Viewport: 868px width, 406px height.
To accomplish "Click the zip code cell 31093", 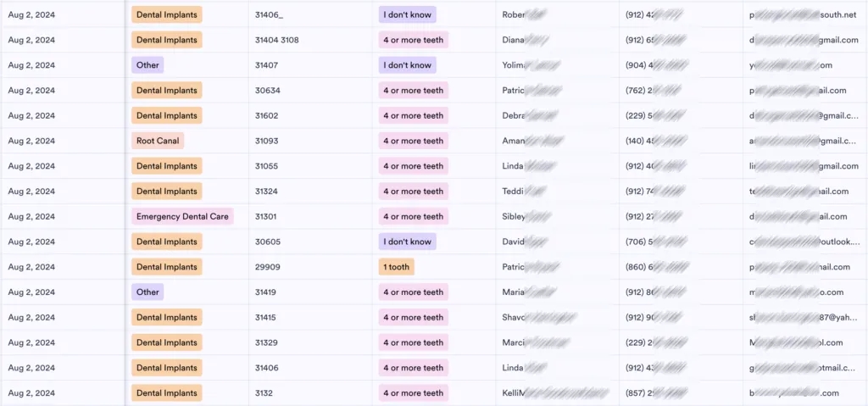I will (x=310, y=141).
